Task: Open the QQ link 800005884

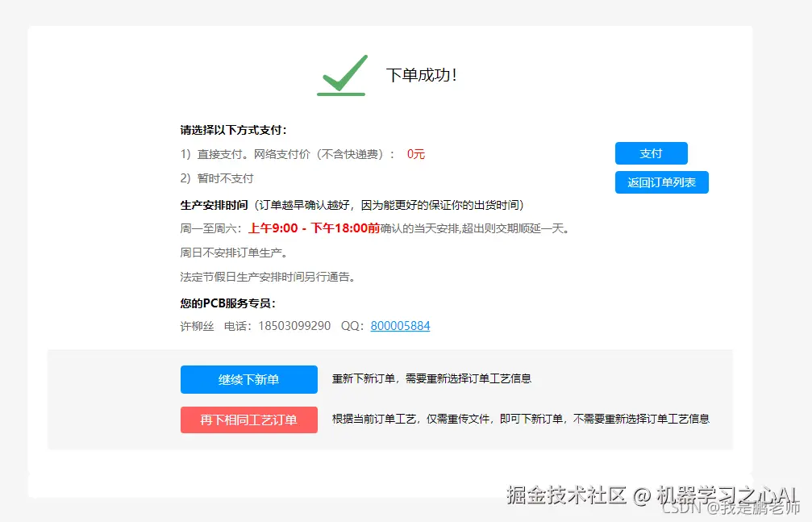Action: (x=402, y=326)
